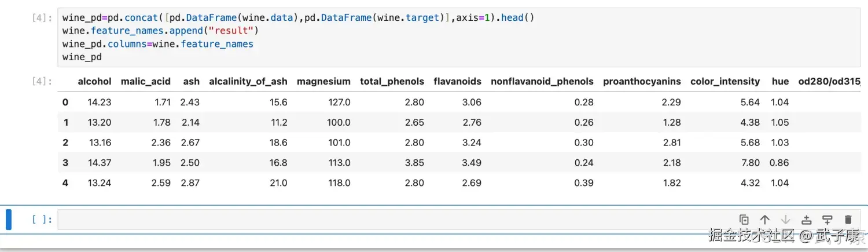Move the selected cell down
868x252 pixels.
click(786, 220)
